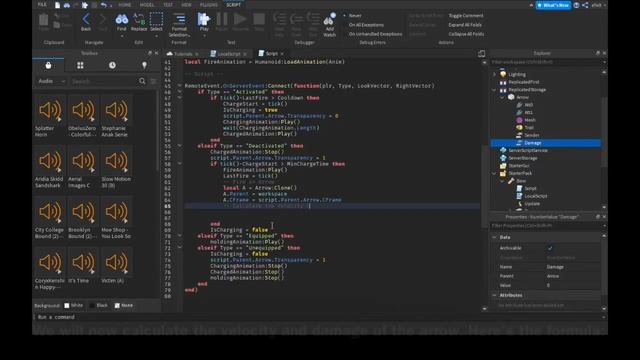Image resolution: width=640 pixels, height=360 pixels.
Task: Select On Unhandled Exceptions option
Action: pos(375,34)
